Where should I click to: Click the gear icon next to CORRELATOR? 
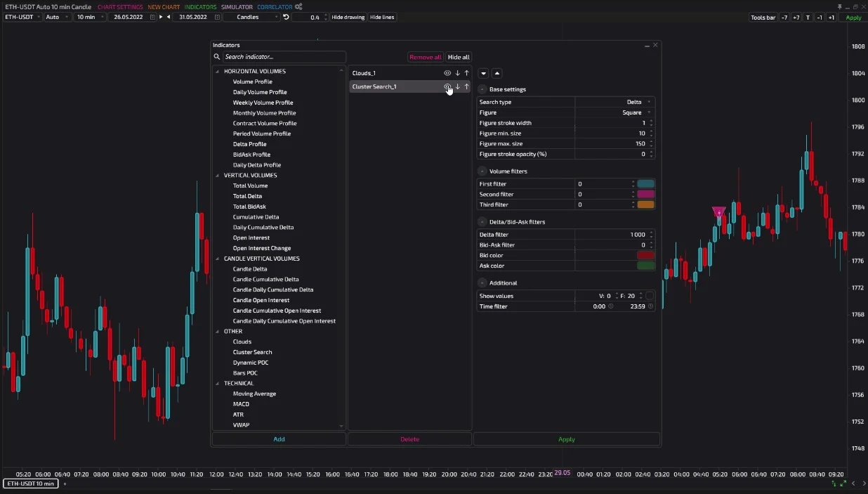point(298,7)
